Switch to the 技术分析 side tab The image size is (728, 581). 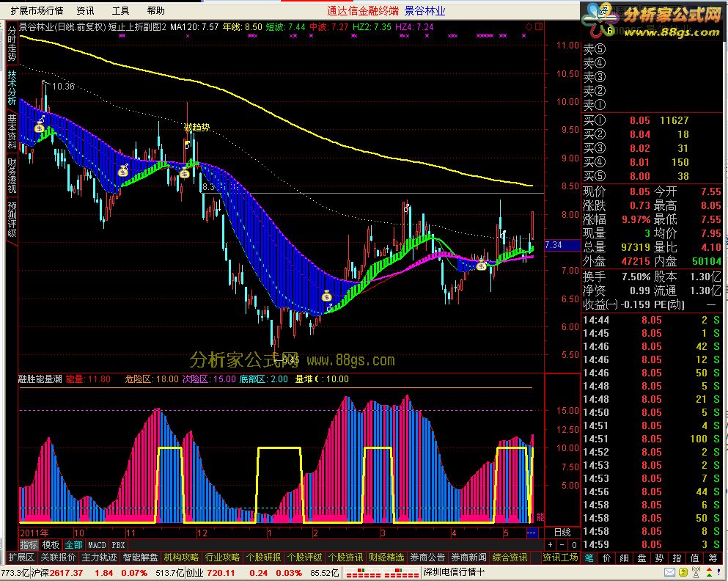click(12, 87)
